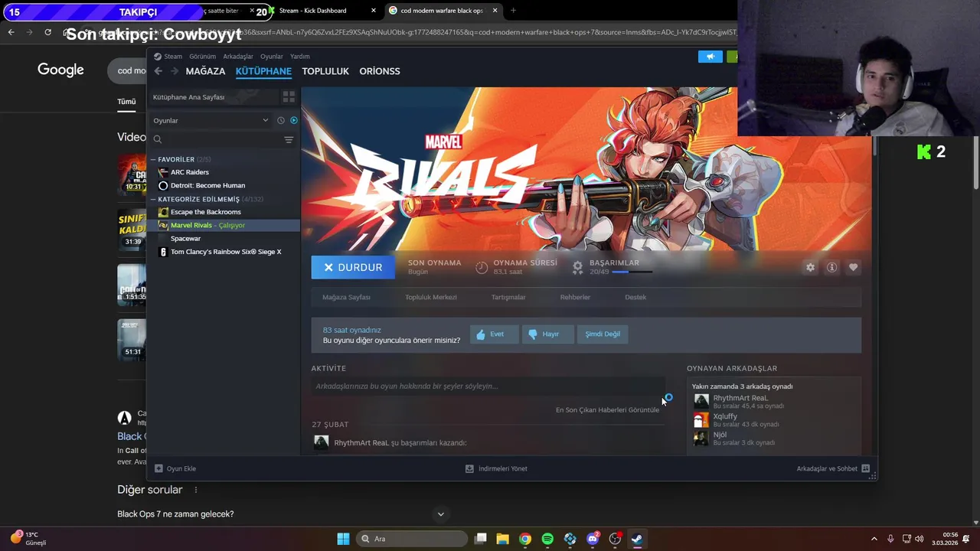Click the Şimdi Değil button
This screenshot has height=551, width=980.
coord(603,334)
